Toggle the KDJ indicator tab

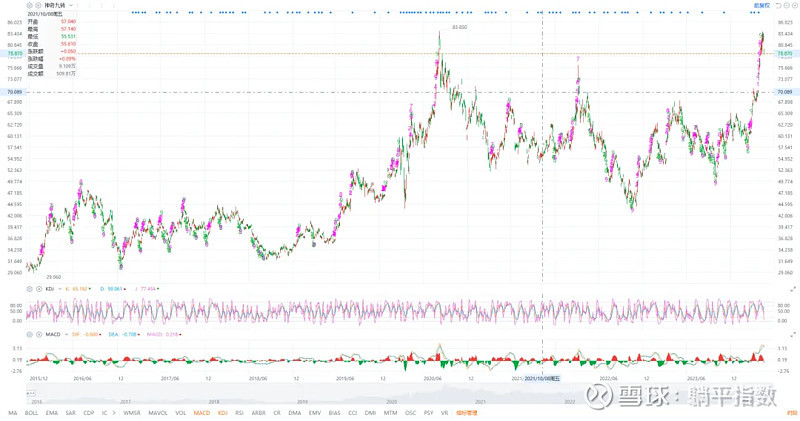pos(222,412)
